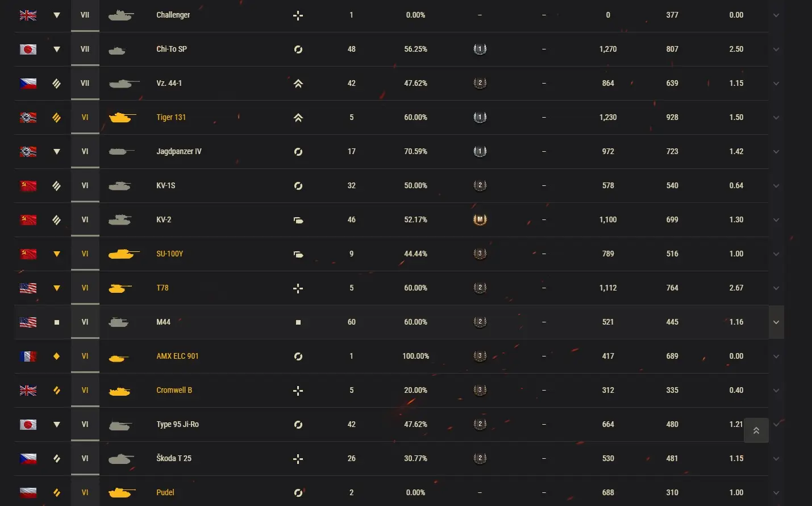Click tier VI badge on KV-1S row
812x506 pixels.
[x=85, y=185]
